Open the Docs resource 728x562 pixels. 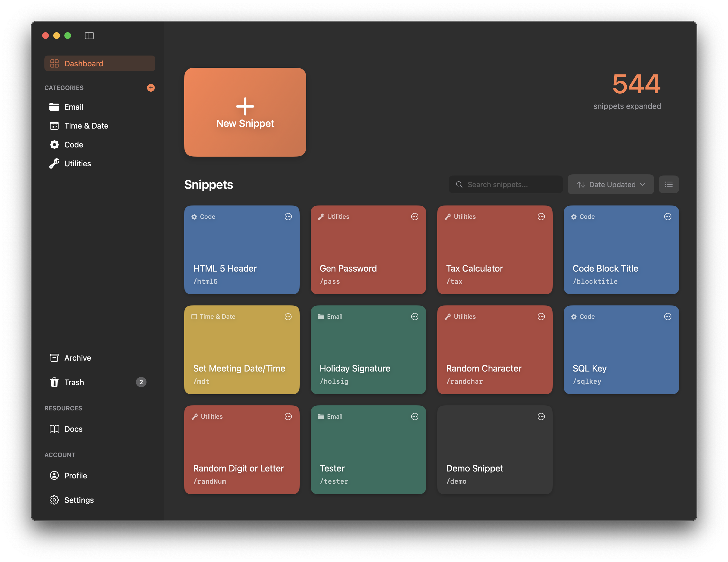(x=73, y=429)
